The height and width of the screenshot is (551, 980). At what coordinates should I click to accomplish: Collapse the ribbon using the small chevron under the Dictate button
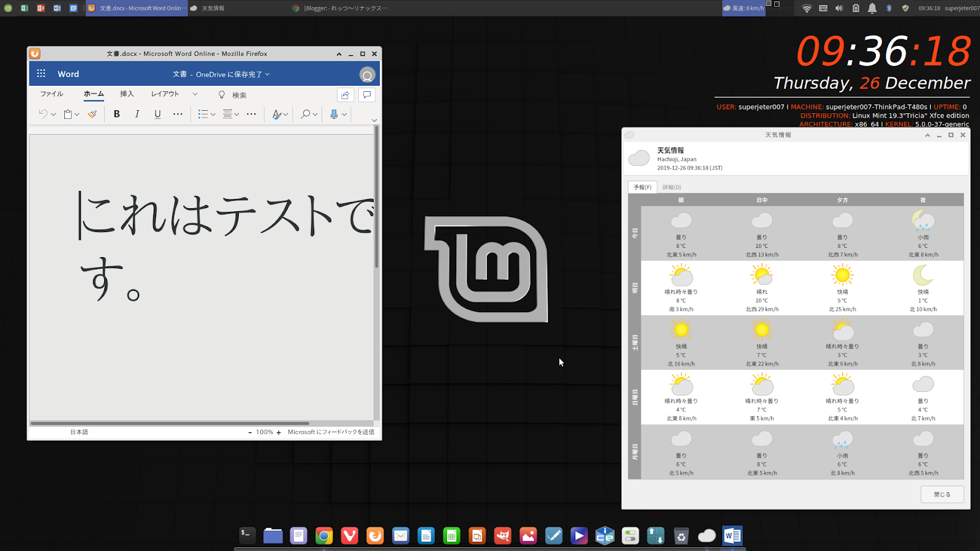tap(374, 121)
